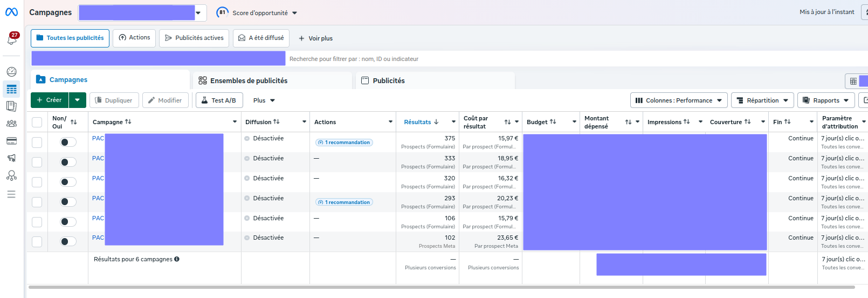Viewport: 868px width, 298px height.
Task: Select checkbox for the 333 results campaign row
Action: [37, 162]
